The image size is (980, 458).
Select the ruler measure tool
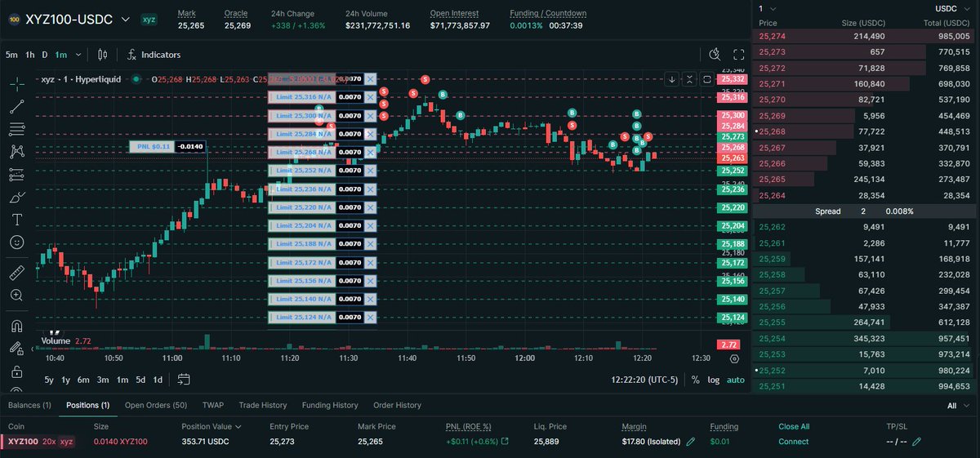coord(17,272)
